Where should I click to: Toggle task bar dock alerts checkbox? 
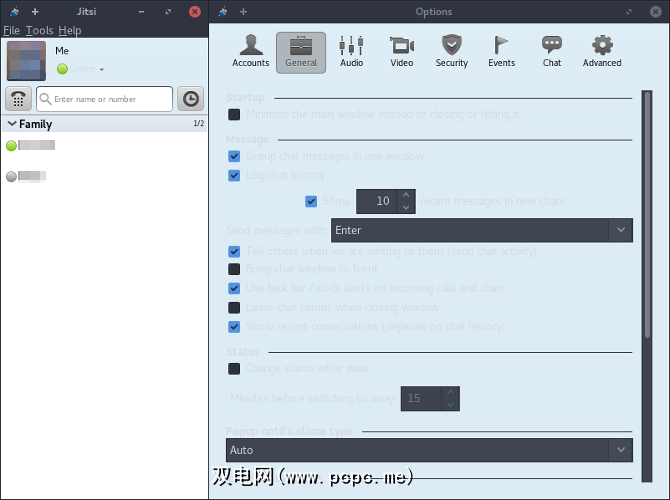[x=234, y=288]
